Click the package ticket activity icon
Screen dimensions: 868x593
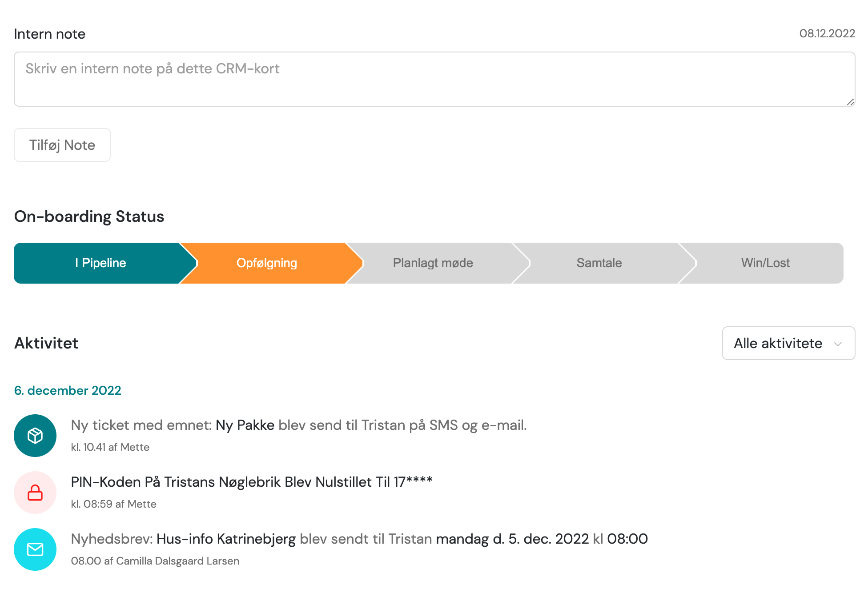coord(35,436)
